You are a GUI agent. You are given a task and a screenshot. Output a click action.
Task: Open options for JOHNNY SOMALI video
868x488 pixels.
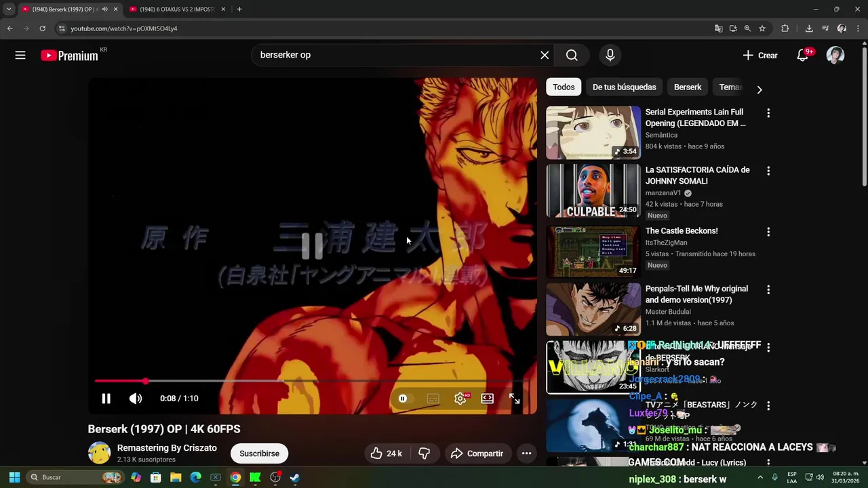pyautogui.click(x=768, y=171)
